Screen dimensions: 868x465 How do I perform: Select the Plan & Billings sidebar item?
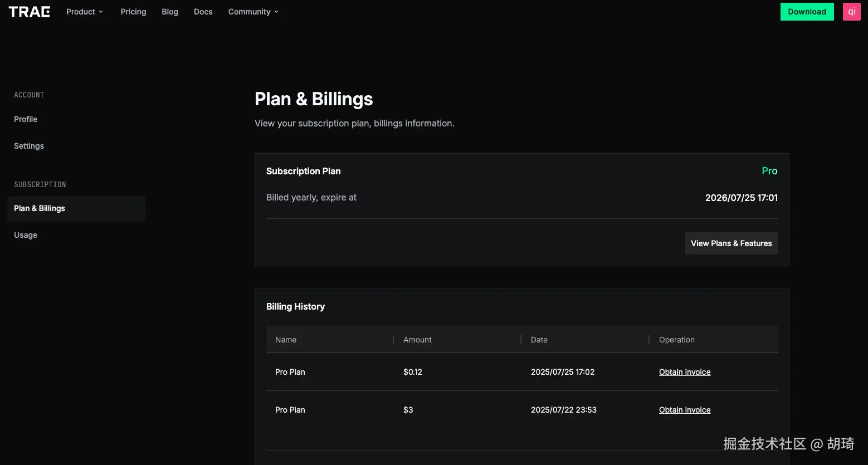tap(40, 208)
